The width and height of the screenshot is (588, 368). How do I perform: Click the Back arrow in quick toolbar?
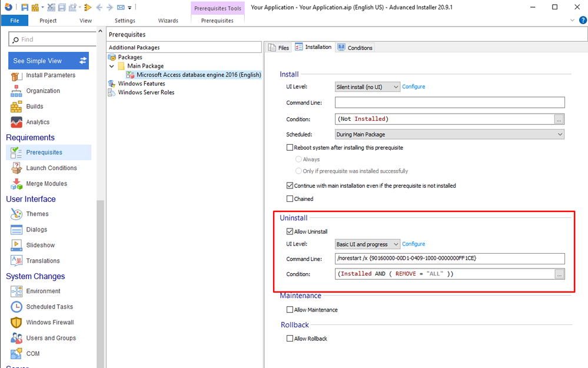click(x=99, y=7)
